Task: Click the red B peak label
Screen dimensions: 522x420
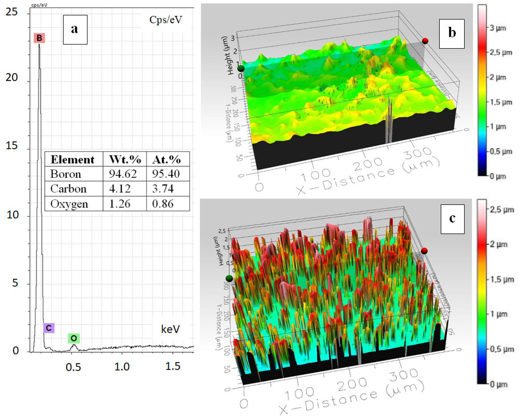Action: [x=39, y=38]
